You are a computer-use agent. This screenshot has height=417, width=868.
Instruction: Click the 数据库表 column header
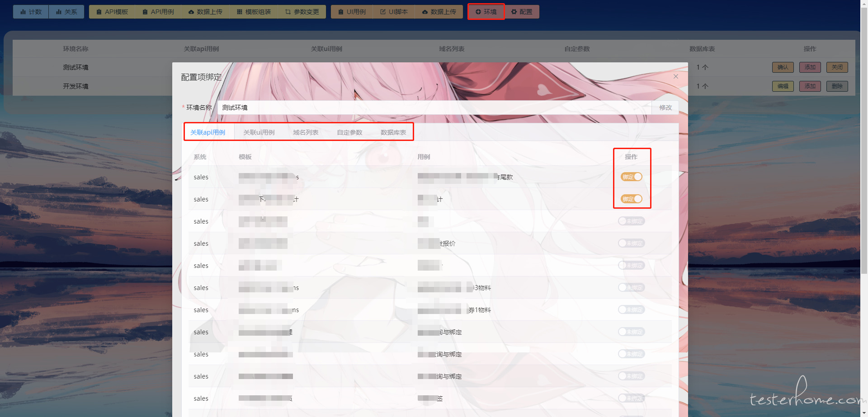[702, 49]
